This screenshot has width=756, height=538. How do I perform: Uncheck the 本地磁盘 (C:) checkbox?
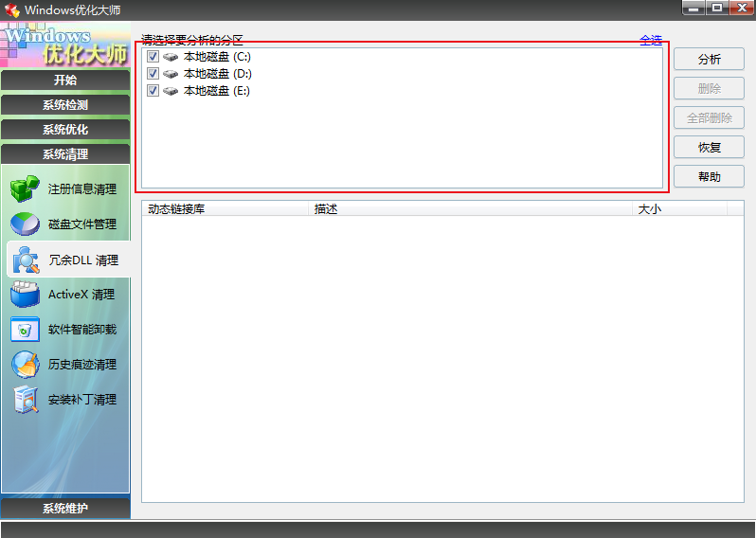point(153,57)
